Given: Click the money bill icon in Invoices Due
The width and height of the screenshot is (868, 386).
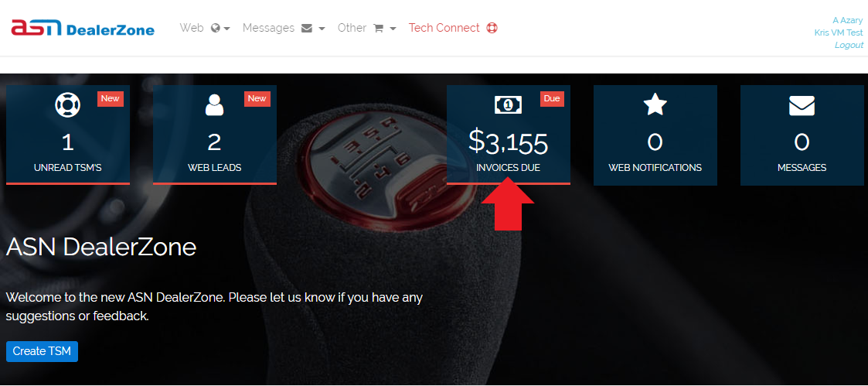Looking at the screenshot, I should (508, 104).
